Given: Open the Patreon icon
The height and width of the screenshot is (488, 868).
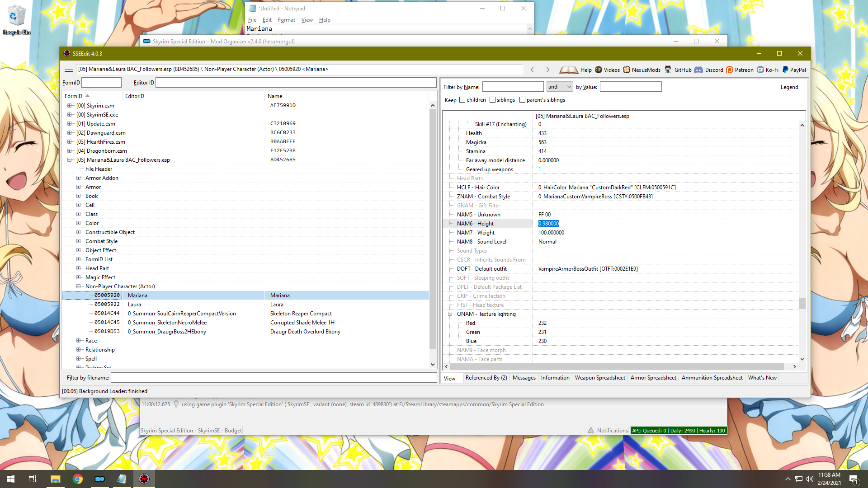Looking at the screenshot, I should pyautogui.click(x=730, y=70).
